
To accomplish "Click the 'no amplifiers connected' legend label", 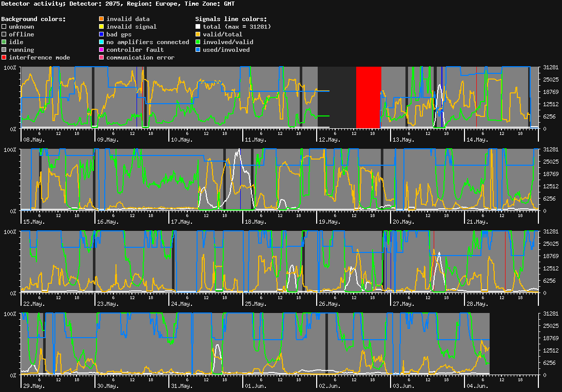I will pos(148,42).
